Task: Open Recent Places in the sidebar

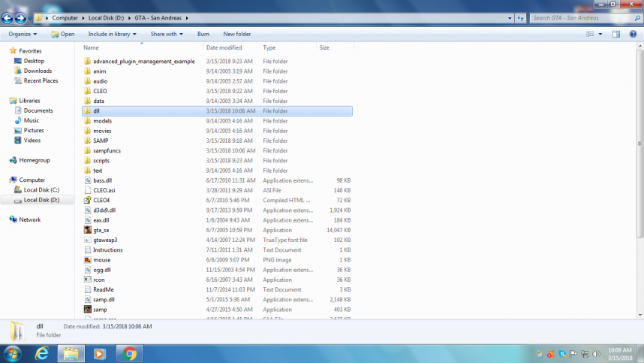Action: pyautogui.click(x=41, y=80)
